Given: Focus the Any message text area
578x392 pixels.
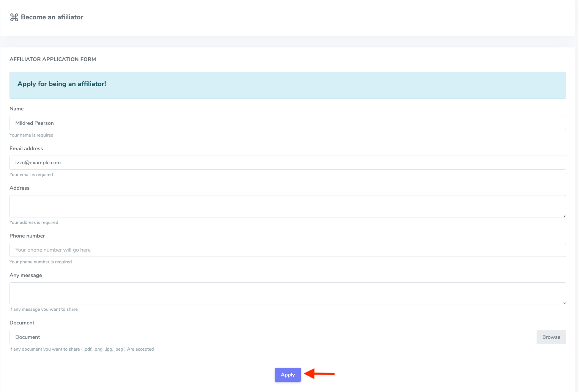Looking at the screenshot, I should click(287, 293).
